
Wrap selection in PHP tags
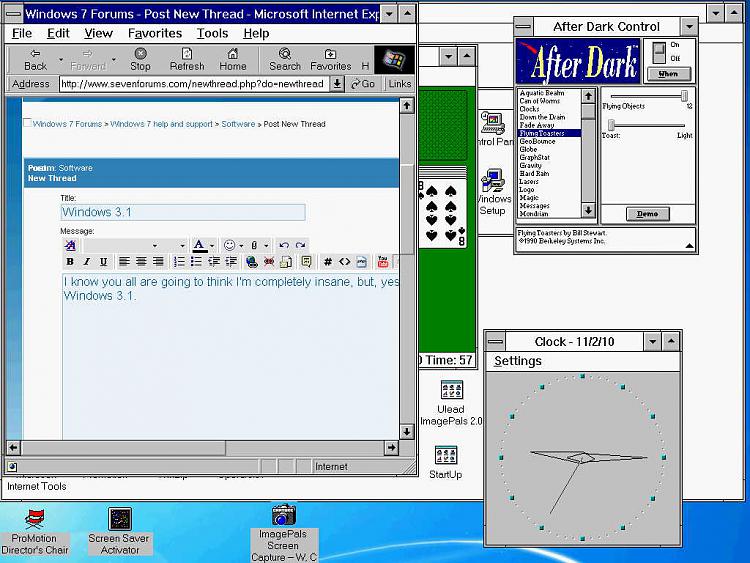click(362, 262)
